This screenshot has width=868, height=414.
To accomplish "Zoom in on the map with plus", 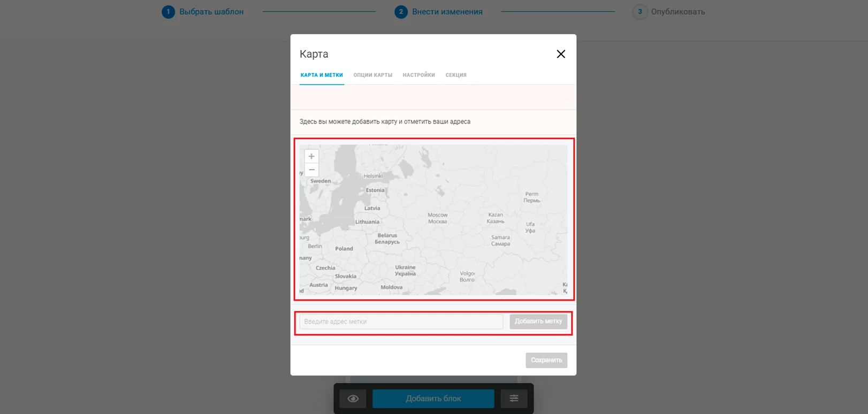I will point(311,156).
